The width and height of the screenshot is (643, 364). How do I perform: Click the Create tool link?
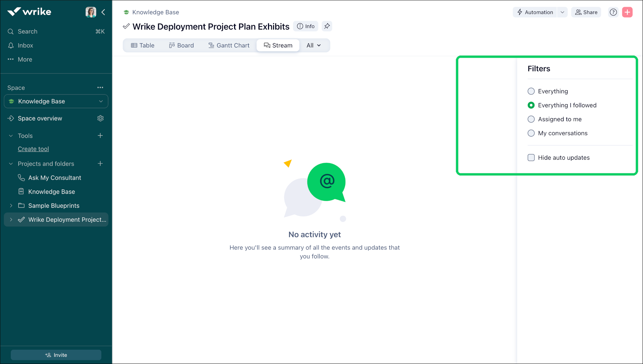[x=33, y=149]
